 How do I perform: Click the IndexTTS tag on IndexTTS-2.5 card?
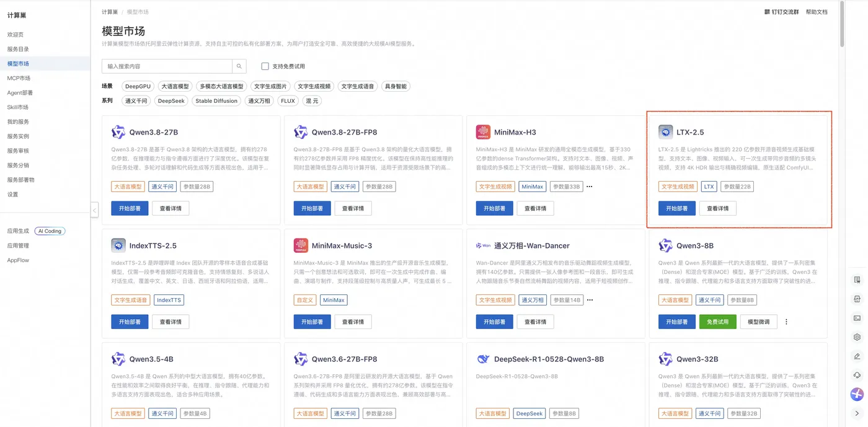click(169, 300)
